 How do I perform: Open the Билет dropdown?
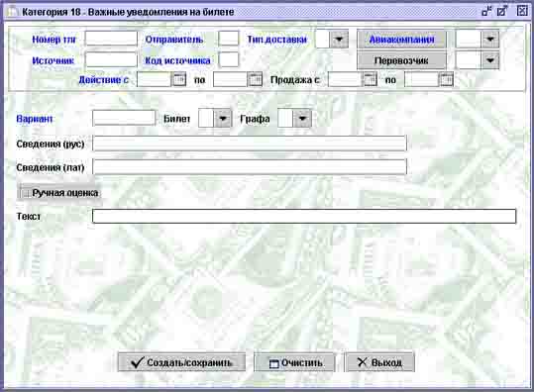click(223, 119)
